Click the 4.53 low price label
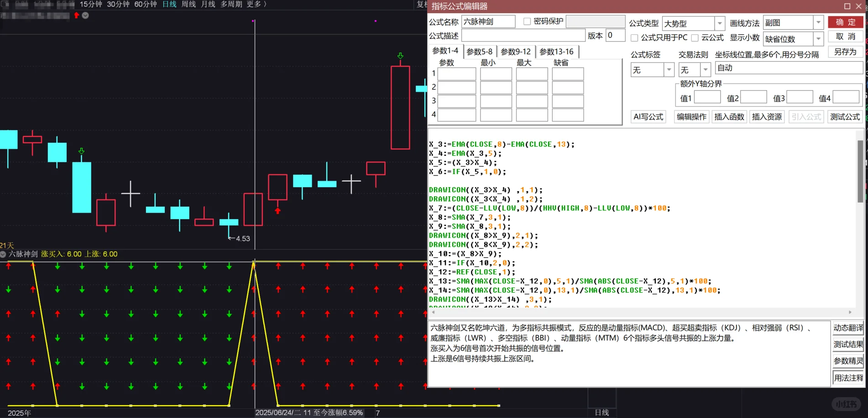 coord(243,239)
